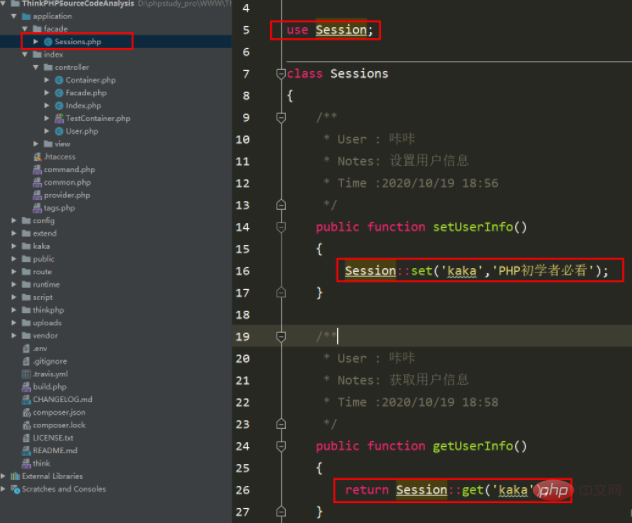Select route folder in project tree
632x523 pixels.
[42, 272]
